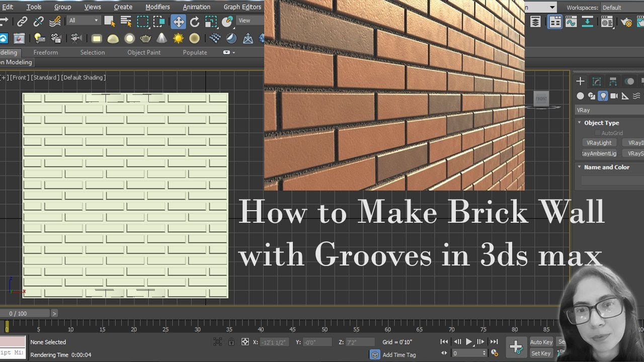Toggle Key Mode arrows icon

(x=444, y=353)
